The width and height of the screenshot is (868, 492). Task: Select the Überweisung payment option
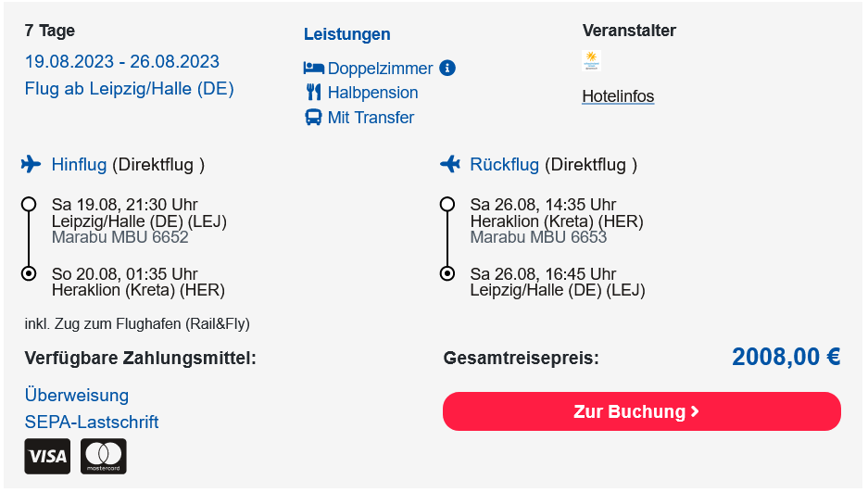(76, 395)
